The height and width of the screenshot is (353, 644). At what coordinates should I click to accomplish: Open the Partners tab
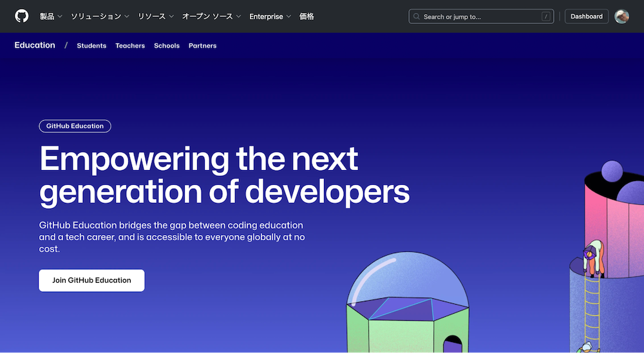pos(202,46)
